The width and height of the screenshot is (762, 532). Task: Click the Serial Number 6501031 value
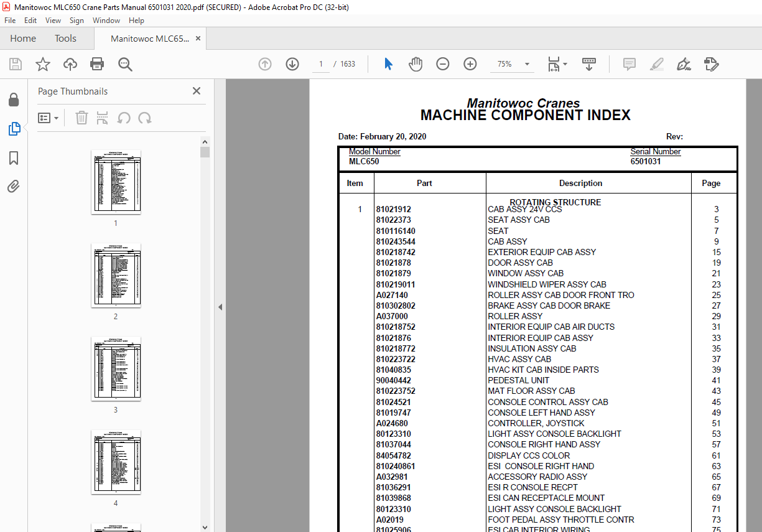646,161
